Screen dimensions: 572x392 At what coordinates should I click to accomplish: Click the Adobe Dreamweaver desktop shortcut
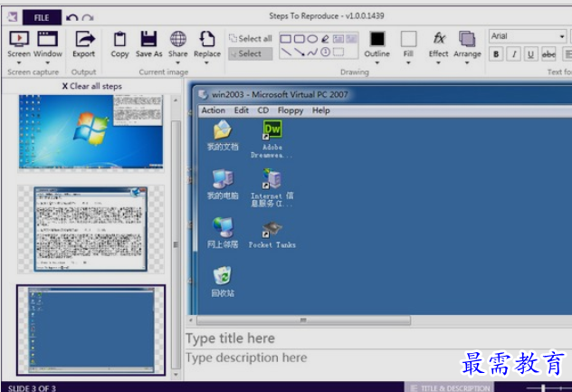272,139
